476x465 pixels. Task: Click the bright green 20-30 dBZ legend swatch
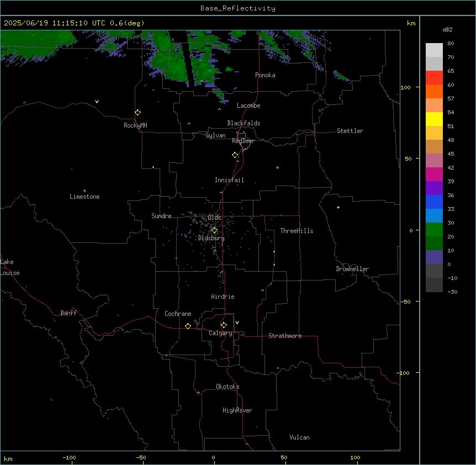tap(434, 230)
